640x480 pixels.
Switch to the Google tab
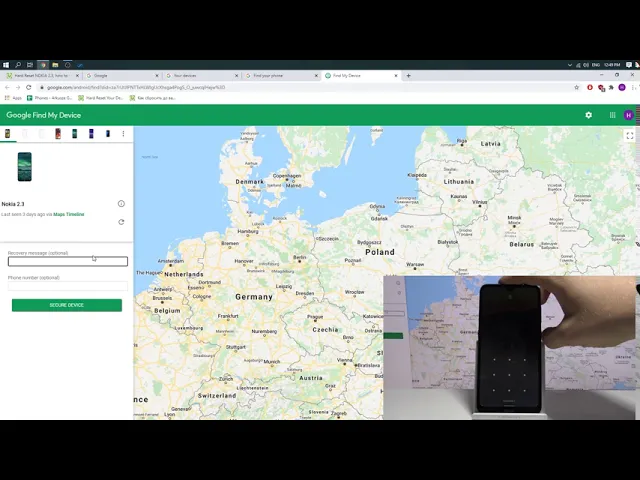pyautogui.click(x=121, y=76)
